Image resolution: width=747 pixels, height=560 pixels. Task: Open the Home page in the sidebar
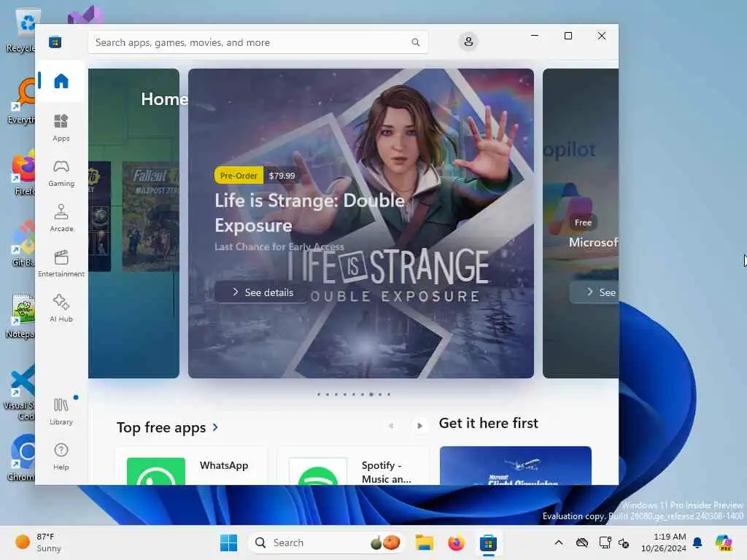pos(61,81)
